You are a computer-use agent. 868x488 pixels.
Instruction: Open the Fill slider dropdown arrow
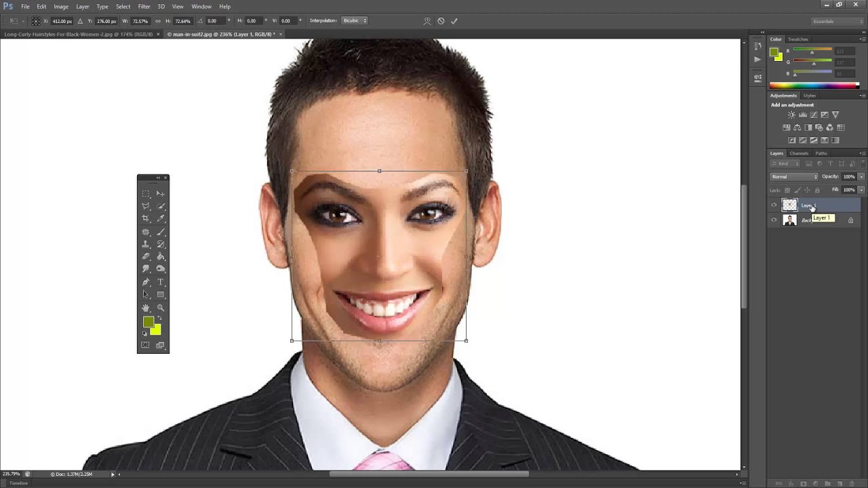pyautogui.click(x=861, y=190)
